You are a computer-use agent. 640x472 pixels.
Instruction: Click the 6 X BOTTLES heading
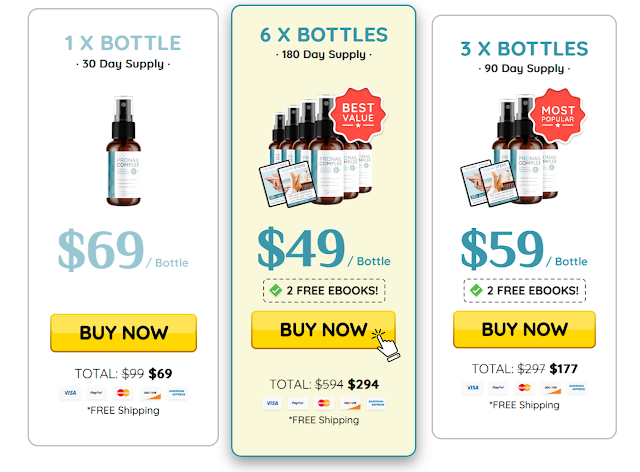tap(324, 35)
